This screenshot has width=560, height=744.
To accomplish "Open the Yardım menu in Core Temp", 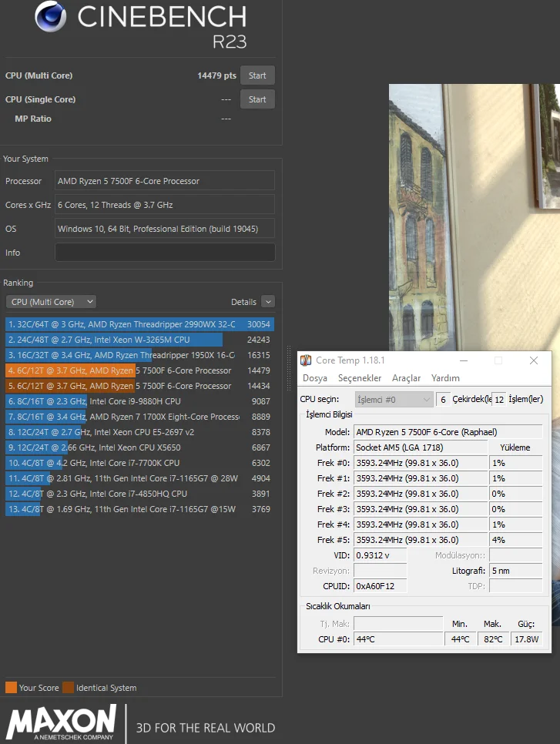I will pyautogui.click(x=445, y=378).
